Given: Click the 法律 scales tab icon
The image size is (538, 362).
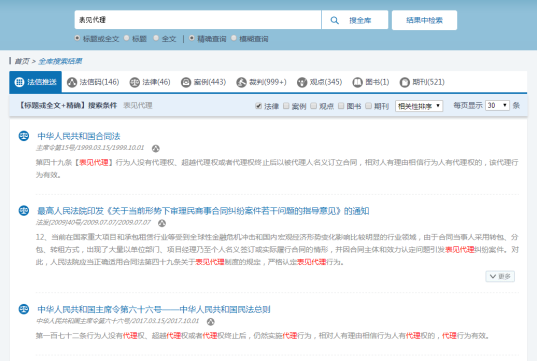Looking at the screenshot, I should click(x=134, y=82).
